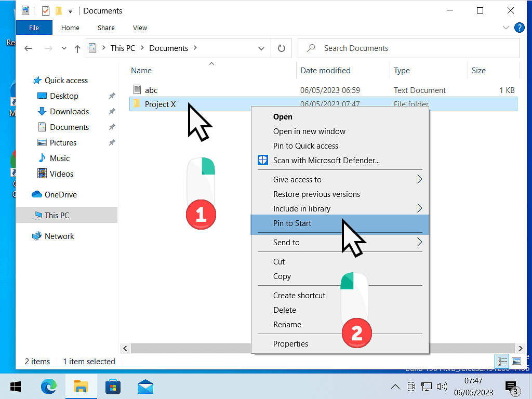The height and width of the screenshot is (399, 532).
Task: Sort files by the Name column header
Action: point(141,70)
